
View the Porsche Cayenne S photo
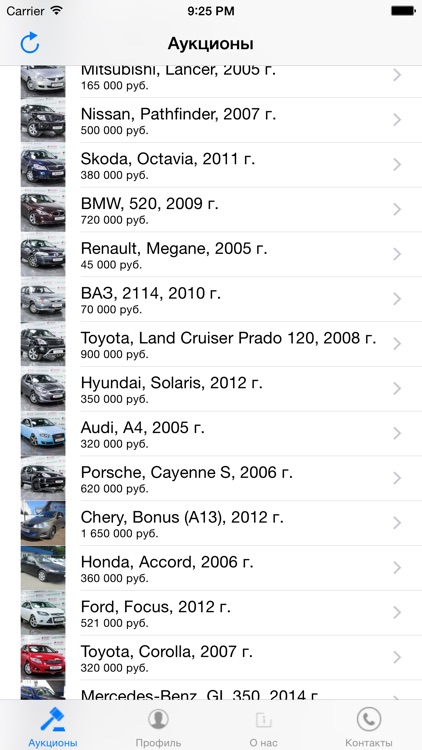click(x=43, y=478)
